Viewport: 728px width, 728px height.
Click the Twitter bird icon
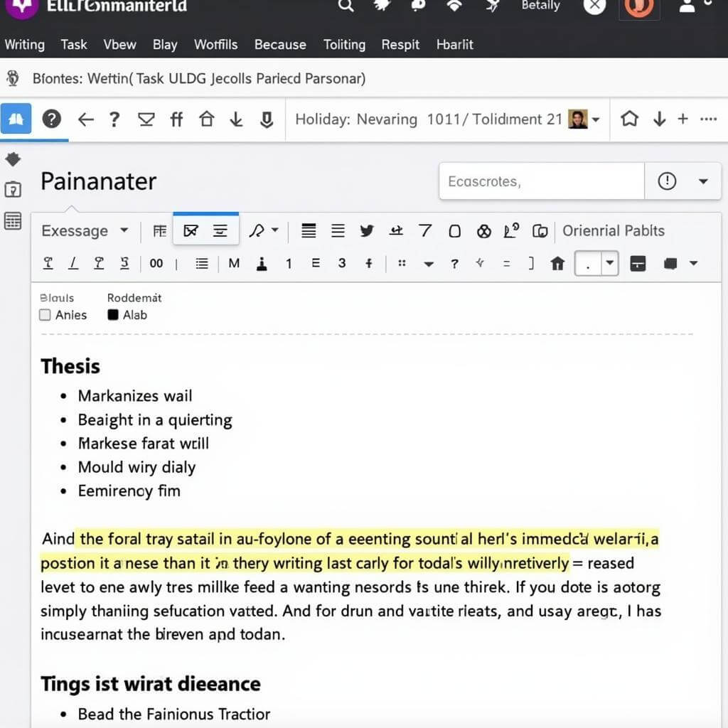[x=367, y=231]
